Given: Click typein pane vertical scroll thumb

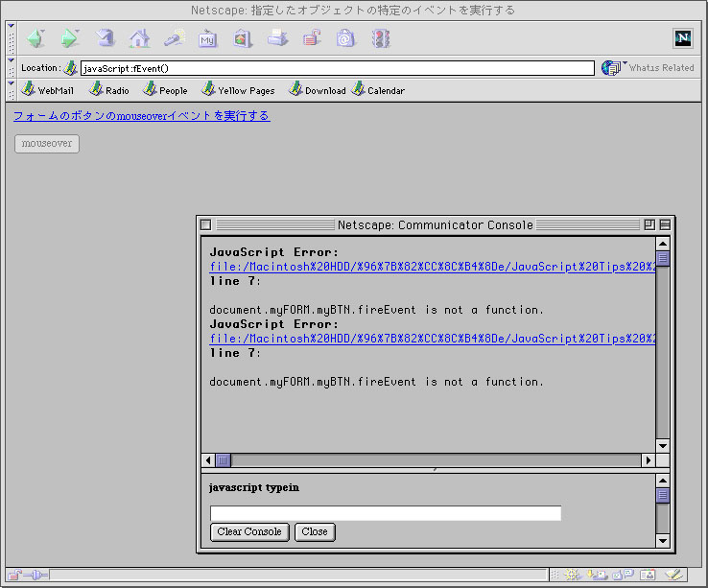Looking at the screenshot, I should pyautogui.click(x=662, y=495).
